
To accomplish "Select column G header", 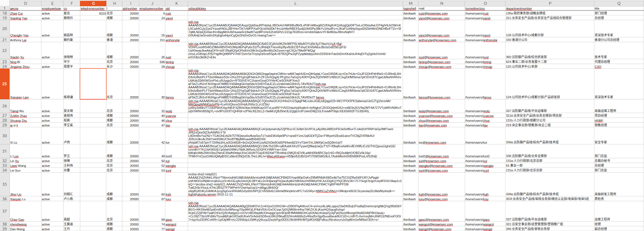I will click(x=93, y=3).
